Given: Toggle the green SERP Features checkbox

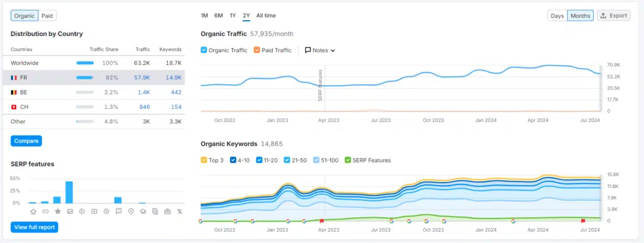Looking at the screenshot, I should tap(348, 161).
